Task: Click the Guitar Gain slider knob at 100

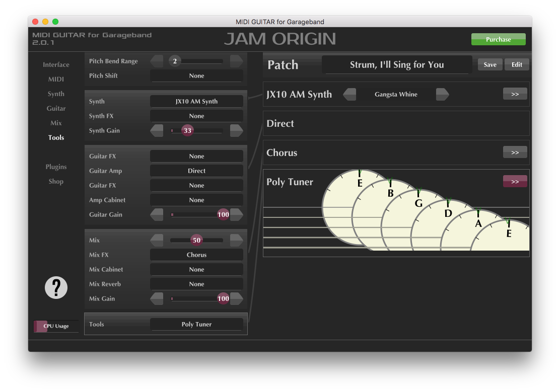Action: coord(223,214)
